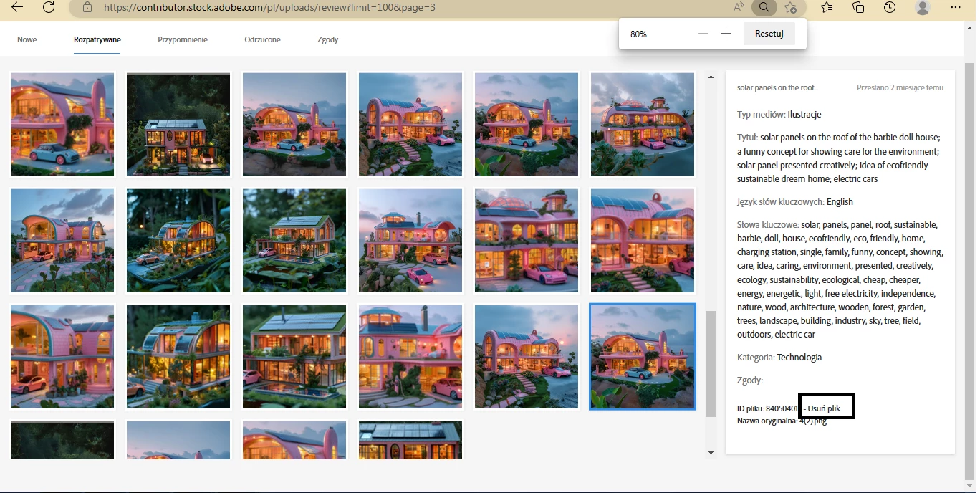Click the zoom magnifier icon in address bar
980x493 pixels.
[764, 7]
